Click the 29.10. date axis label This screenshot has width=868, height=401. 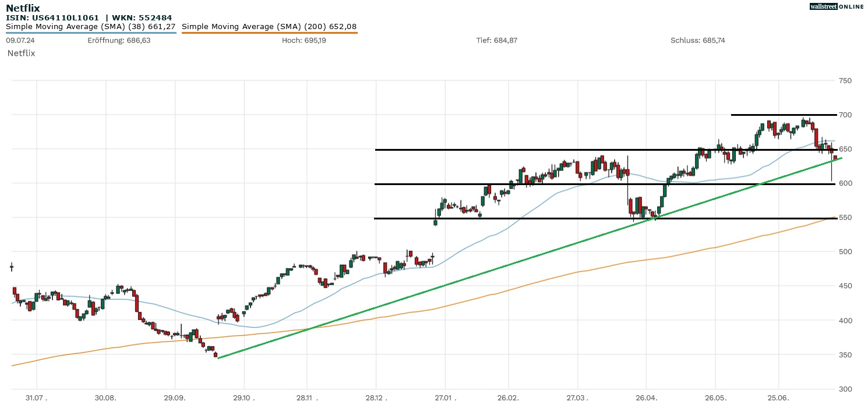click(x=244, y=396)
